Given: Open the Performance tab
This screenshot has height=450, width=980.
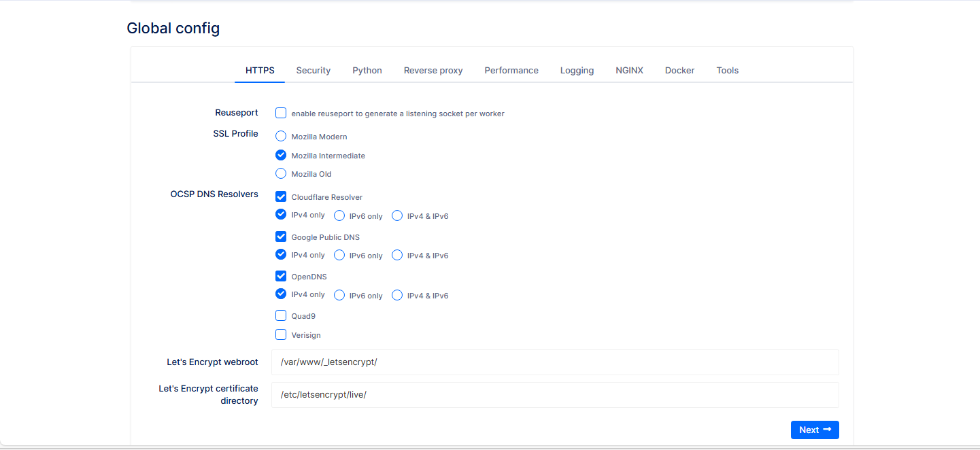Looking at the screenshot, I should [511, 70].
